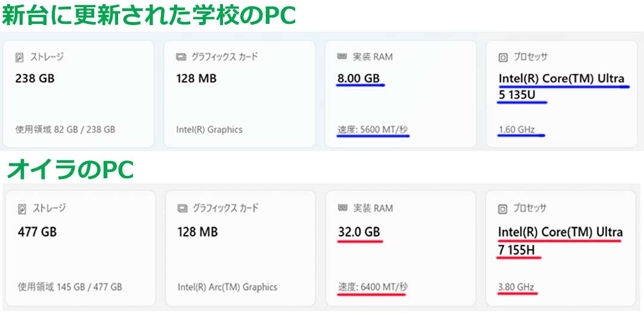Screen dimensions: 644x313
Task: Click the 使用領域 82 GB / 238 GB text
Action: coord(66,129)
